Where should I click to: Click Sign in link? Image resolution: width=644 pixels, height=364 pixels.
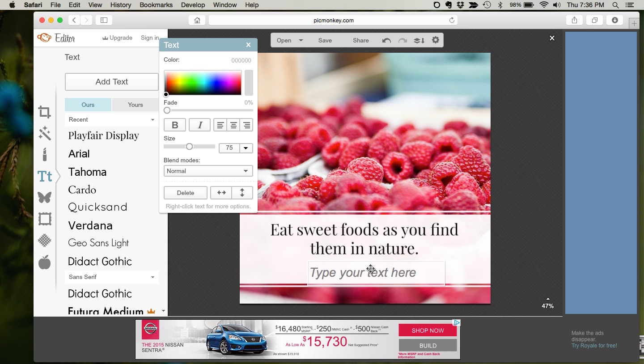[x=150, y=38]
